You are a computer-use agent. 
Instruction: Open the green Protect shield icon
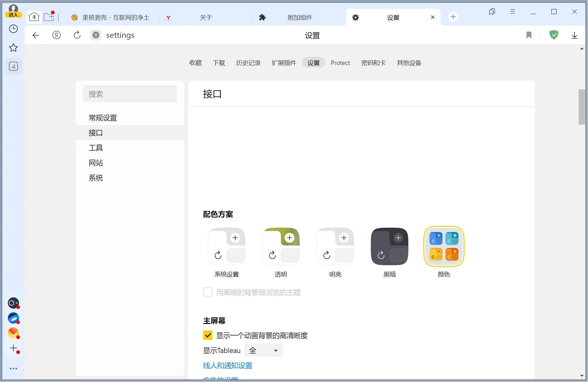click(554, 35)
